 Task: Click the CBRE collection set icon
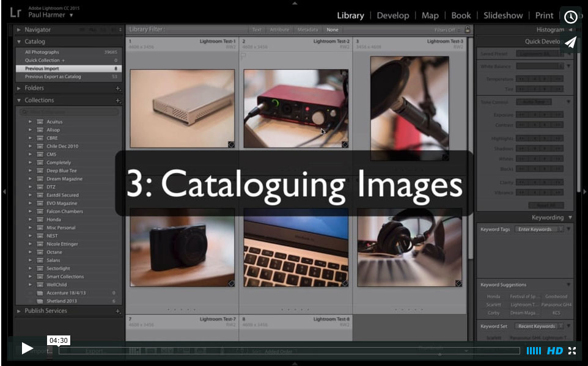[x=40, y=138]
